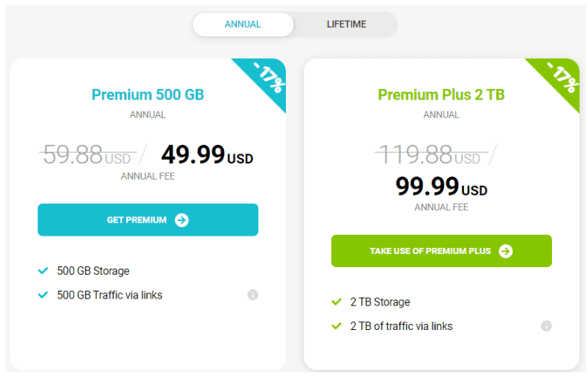This screenshot has height=376, width=588.
Task: Click the 99.99 USD price
Action: 442,186
